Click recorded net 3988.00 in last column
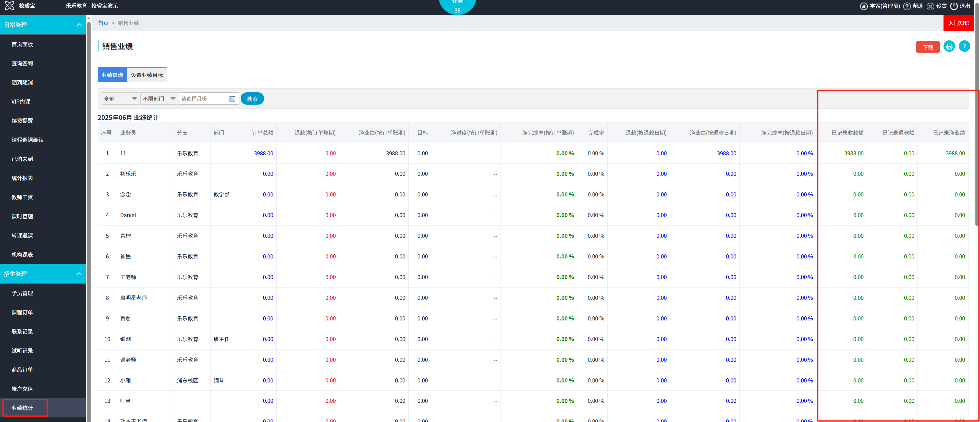The height and width of the screenshot is (422, 980). (955, 153)
